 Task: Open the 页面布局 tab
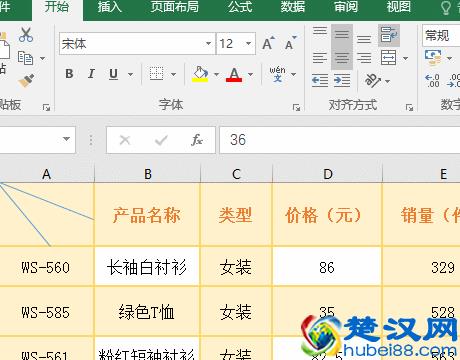pos(175,7)
